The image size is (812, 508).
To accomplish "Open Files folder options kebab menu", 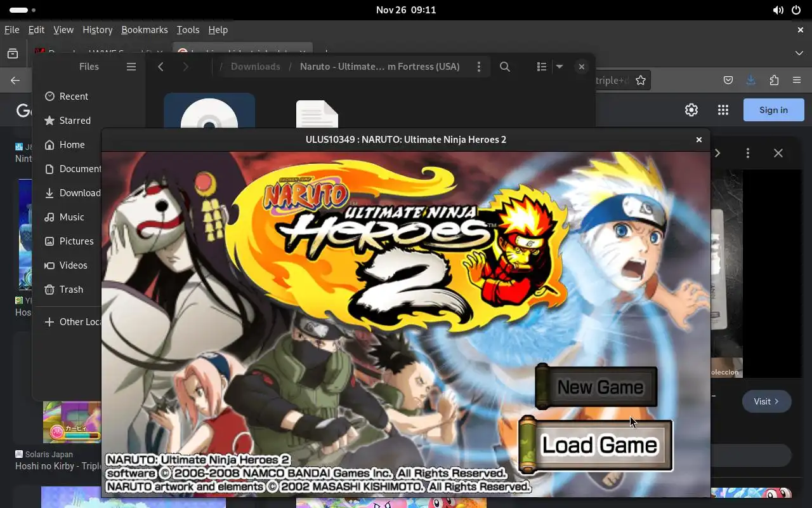I will [479, 67].
